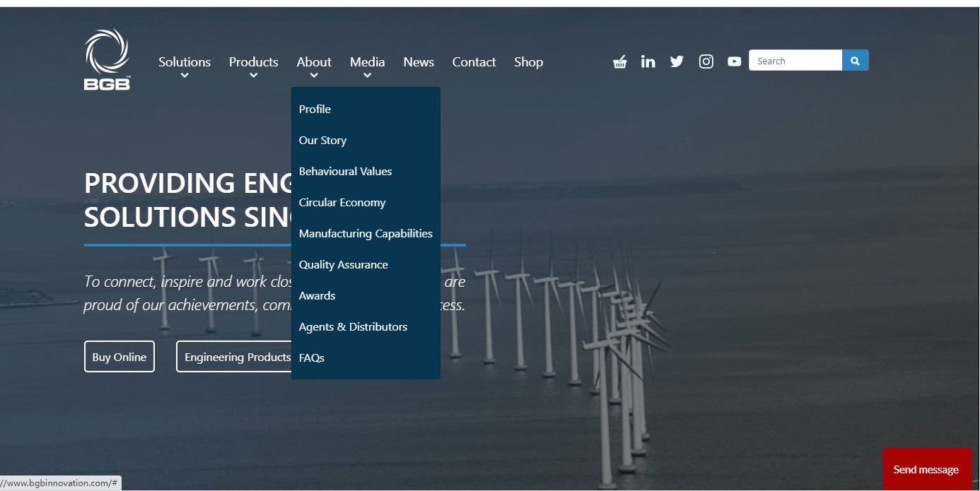Focus the Search input field
Image resolution: width=980 pixels, height=491 pixels.
pyautogui.click(x=795, y=61)
